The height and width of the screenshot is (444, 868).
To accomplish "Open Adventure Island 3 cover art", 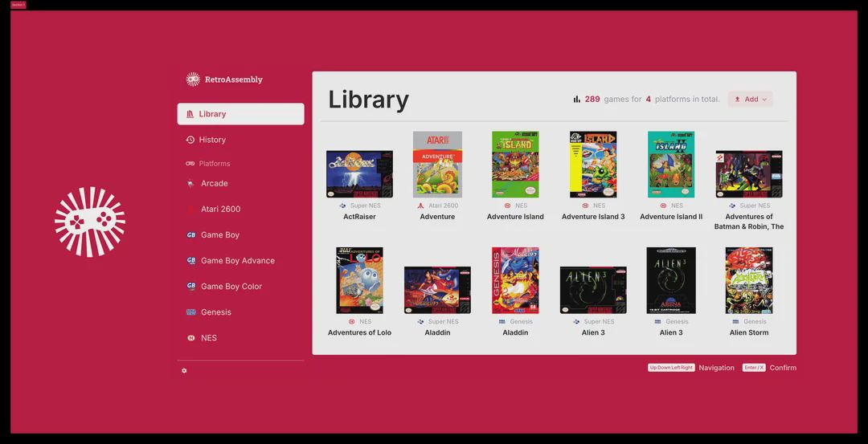I will 593,165.
